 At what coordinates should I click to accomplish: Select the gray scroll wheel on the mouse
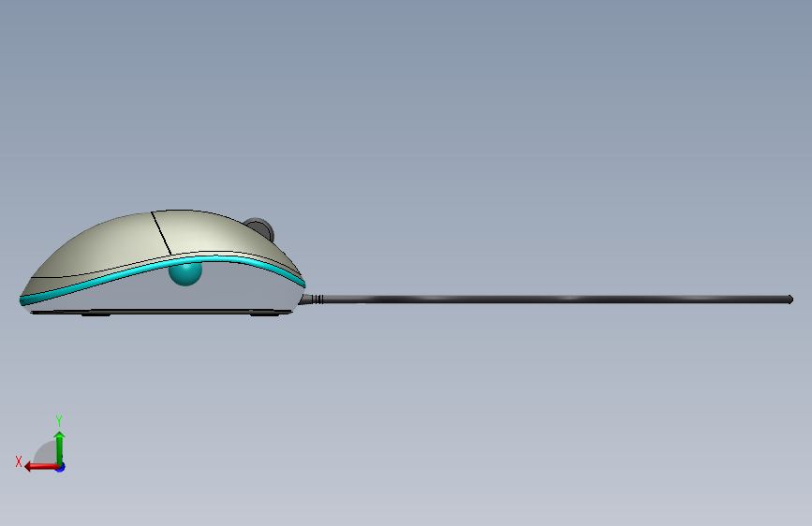point(260,228)
